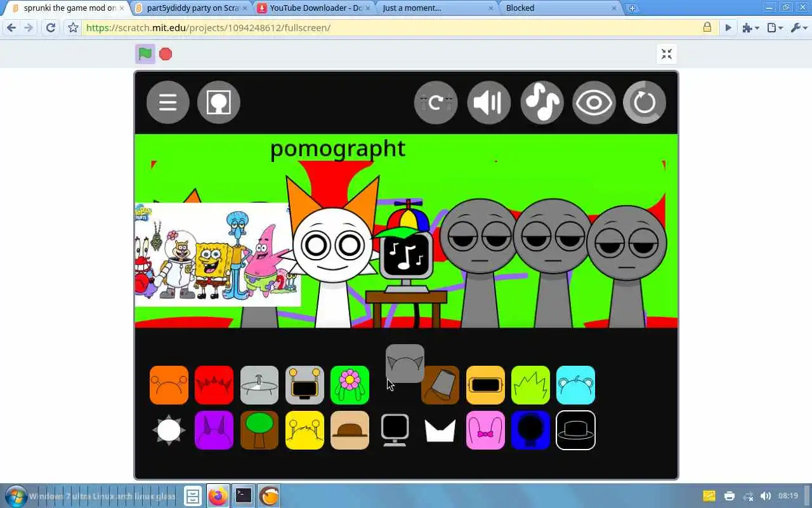
Task: Select the black computer monitor character icon
Action: pos(395,430)
